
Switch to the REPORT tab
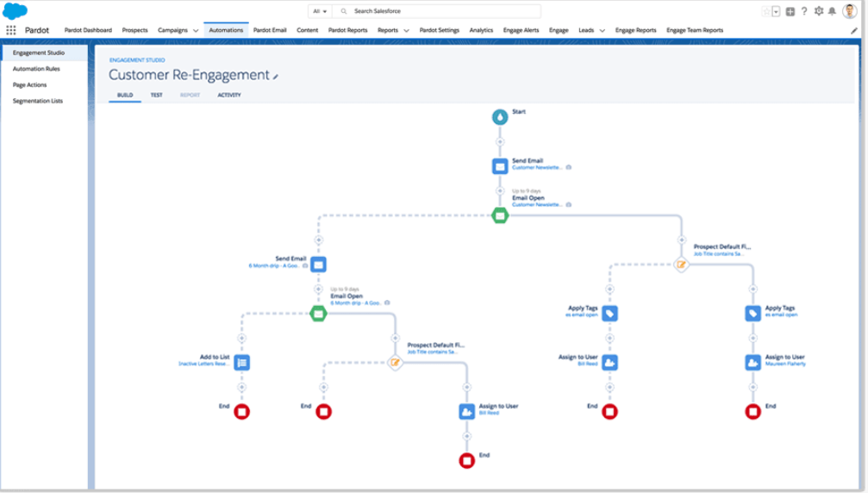coord(190,95)
